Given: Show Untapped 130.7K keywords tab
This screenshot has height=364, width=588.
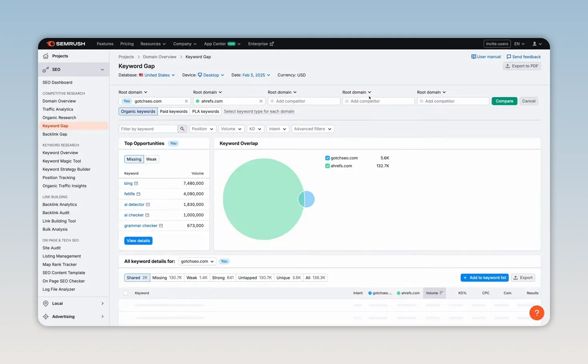Looking at the screenshot, I should point(255,278).
